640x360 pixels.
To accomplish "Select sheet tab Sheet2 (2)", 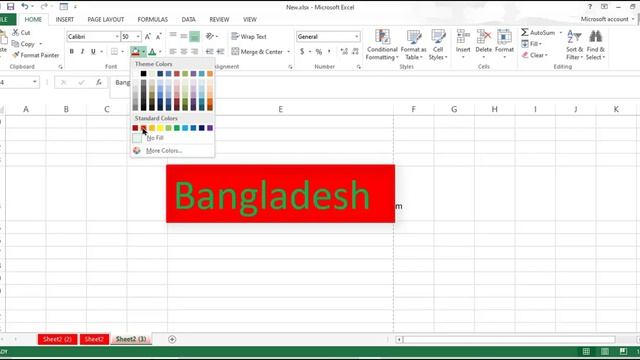I will click(x=57, y=339).
